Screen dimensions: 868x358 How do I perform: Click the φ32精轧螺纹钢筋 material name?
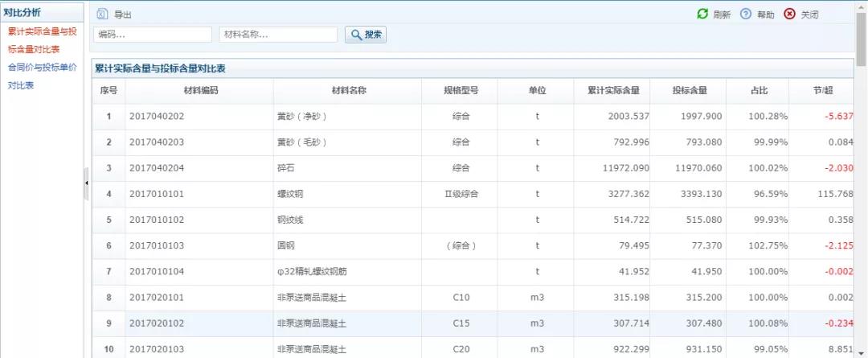(312, 272)
